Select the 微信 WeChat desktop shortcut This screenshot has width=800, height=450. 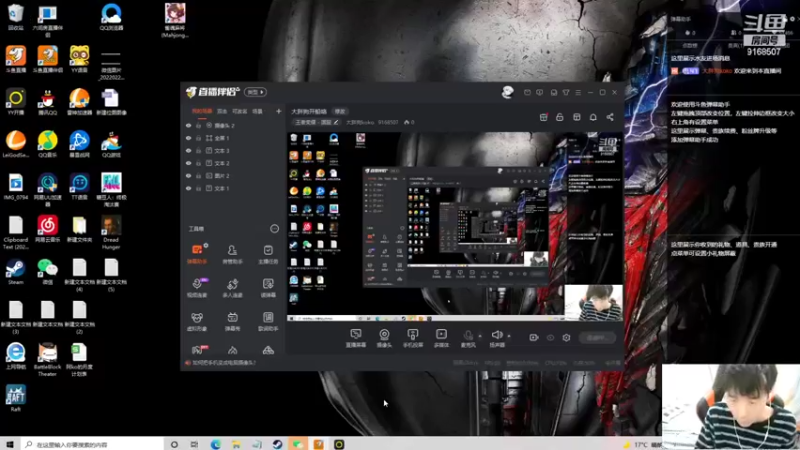(x=47, y=272)
